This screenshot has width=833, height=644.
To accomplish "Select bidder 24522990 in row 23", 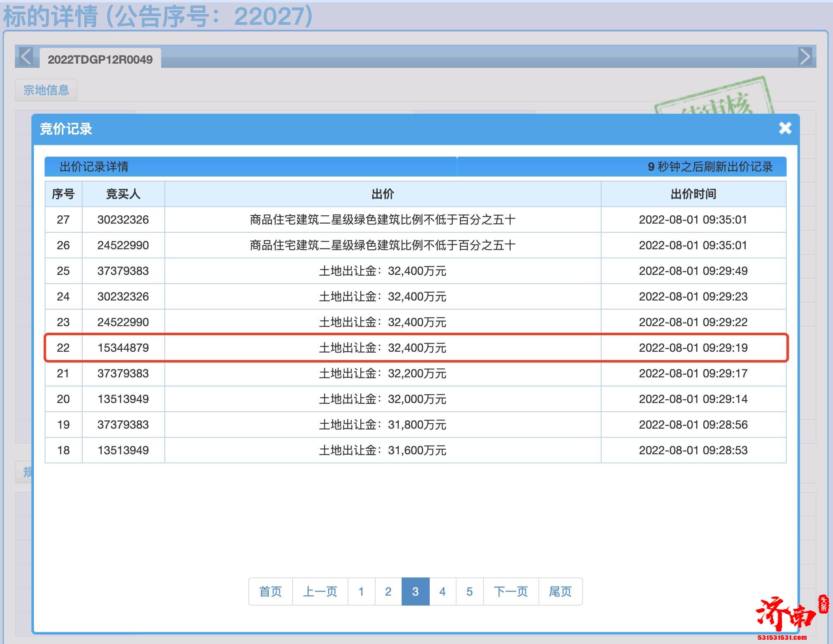I will pos(123,322).
